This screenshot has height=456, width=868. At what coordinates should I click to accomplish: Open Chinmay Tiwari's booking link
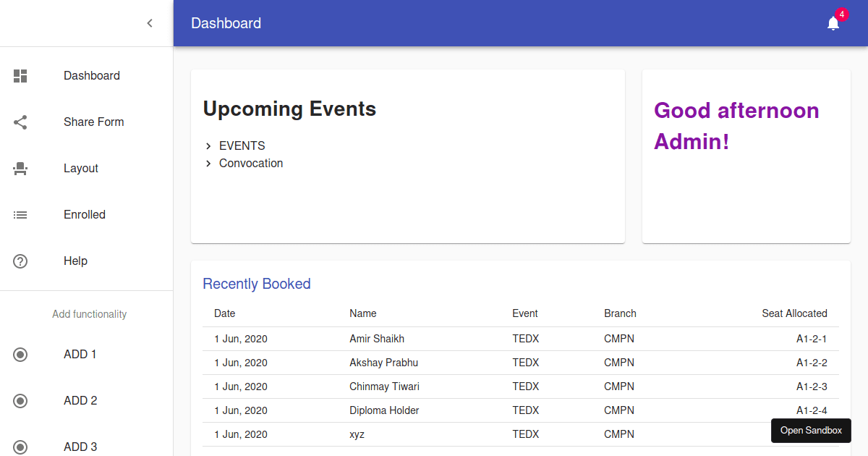point(384,387)
